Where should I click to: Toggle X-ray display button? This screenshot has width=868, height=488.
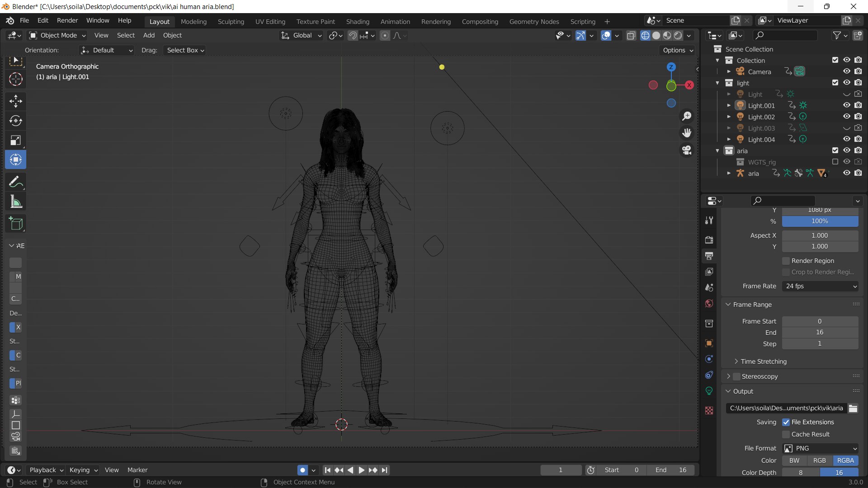point(631,36)
